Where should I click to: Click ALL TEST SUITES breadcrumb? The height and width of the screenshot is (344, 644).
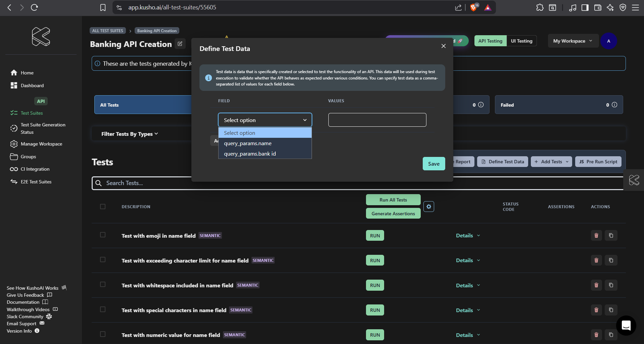coord(107,31)
